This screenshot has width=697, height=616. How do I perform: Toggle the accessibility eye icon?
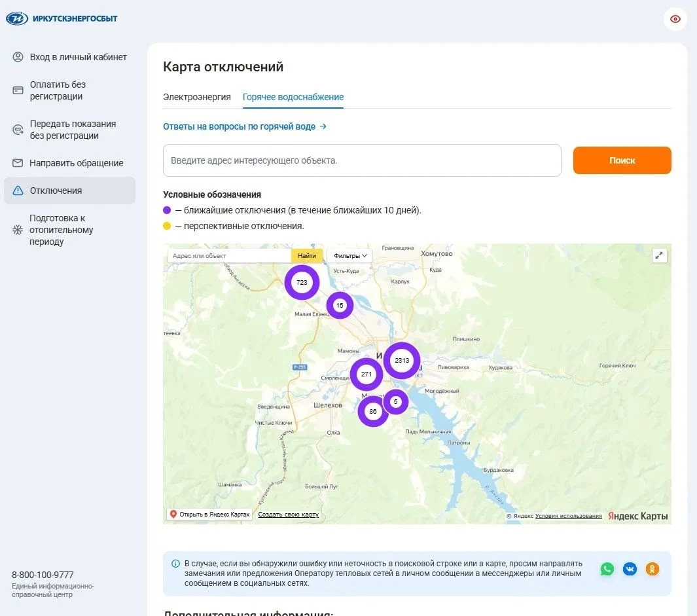click(x=675, y=19)
